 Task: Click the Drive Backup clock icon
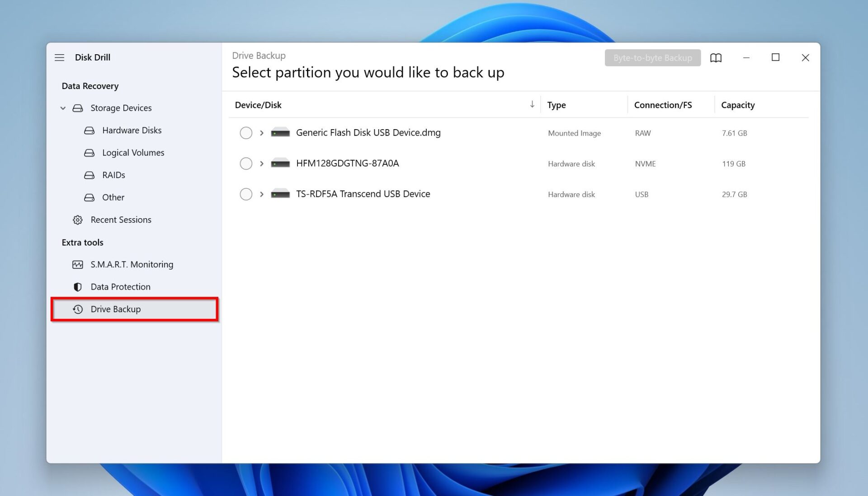point(78,309)
